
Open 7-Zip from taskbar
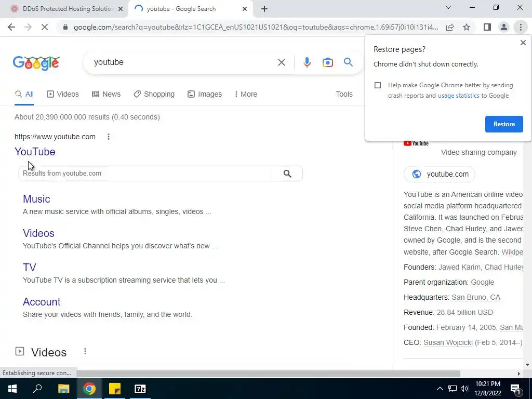click(x=140, y=389)
